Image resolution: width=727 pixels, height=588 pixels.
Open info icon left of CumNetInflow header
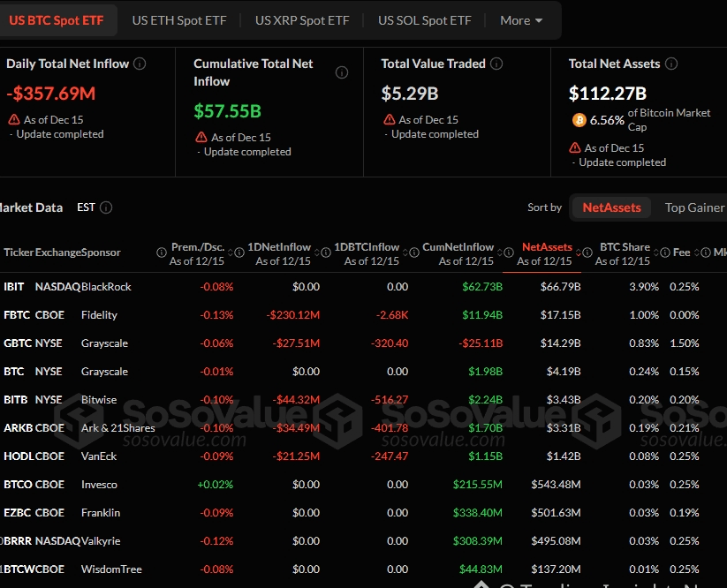coord(414,253)
